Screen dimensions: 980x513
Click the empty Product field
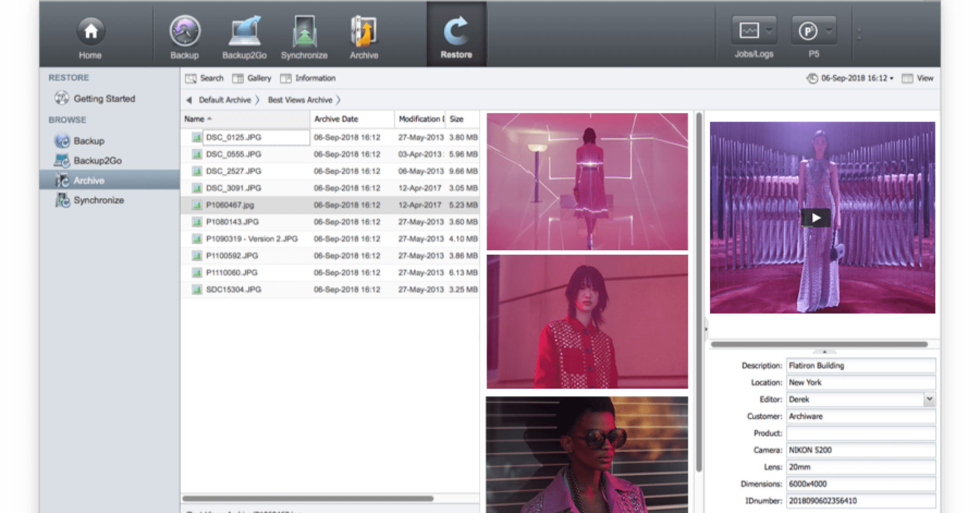pos(861,433)
